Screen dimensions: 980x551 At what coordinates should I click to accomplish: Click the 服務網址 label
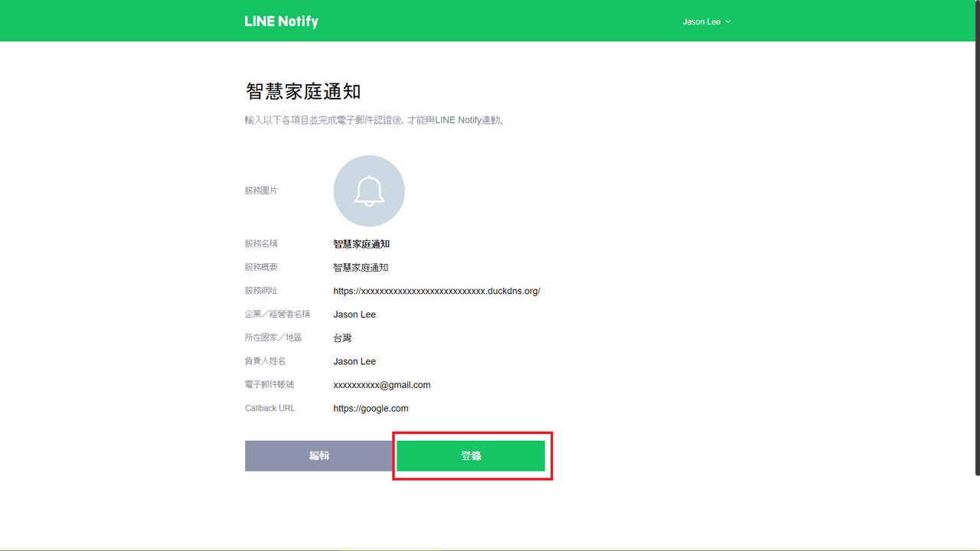pos(261,291)
